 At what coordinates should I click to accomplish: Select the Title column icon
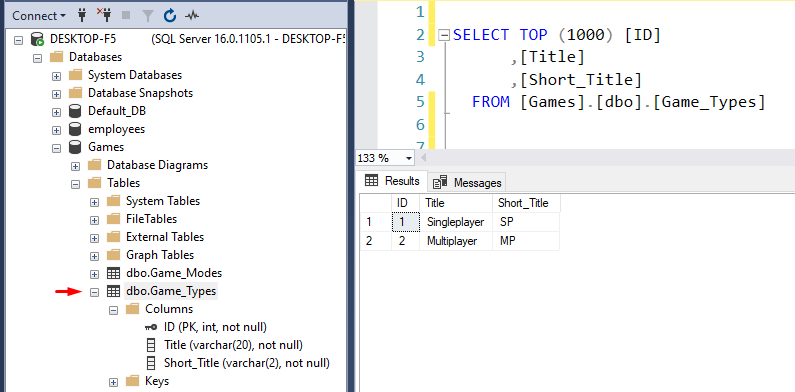[151, 345]
